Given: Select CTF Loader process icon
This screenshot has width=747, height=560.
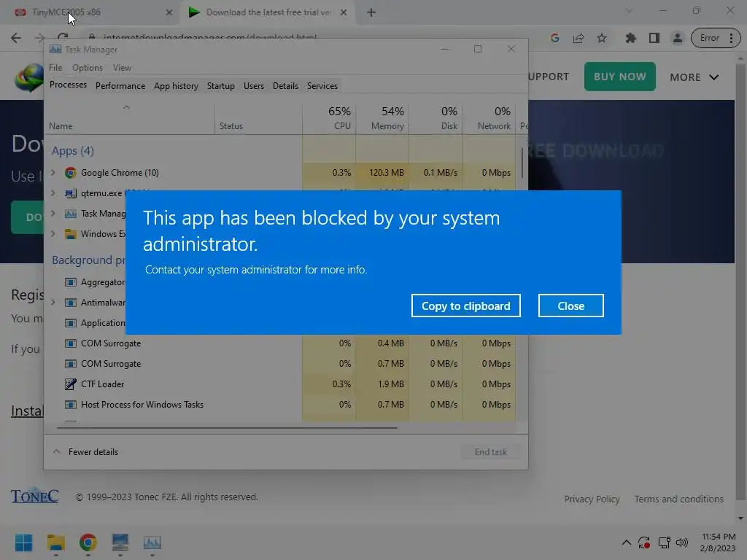Looking at the screenshot, I should pyautogui.click(x=71, y=384).
